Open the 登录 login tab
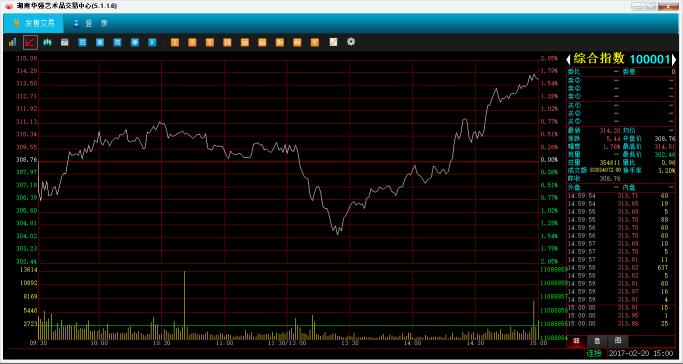 click(x=91, y=24)
